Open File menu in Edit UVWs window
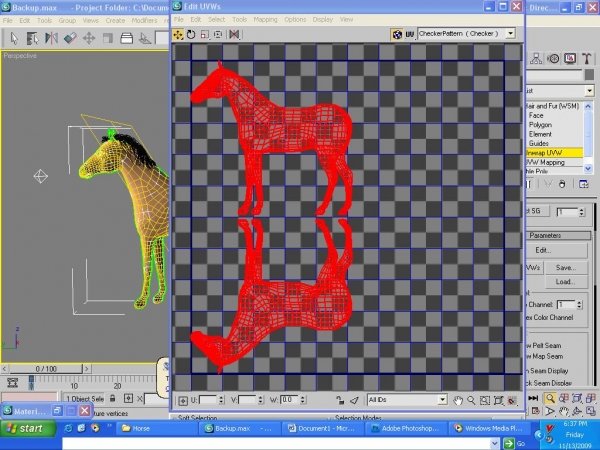 [179, 20]
